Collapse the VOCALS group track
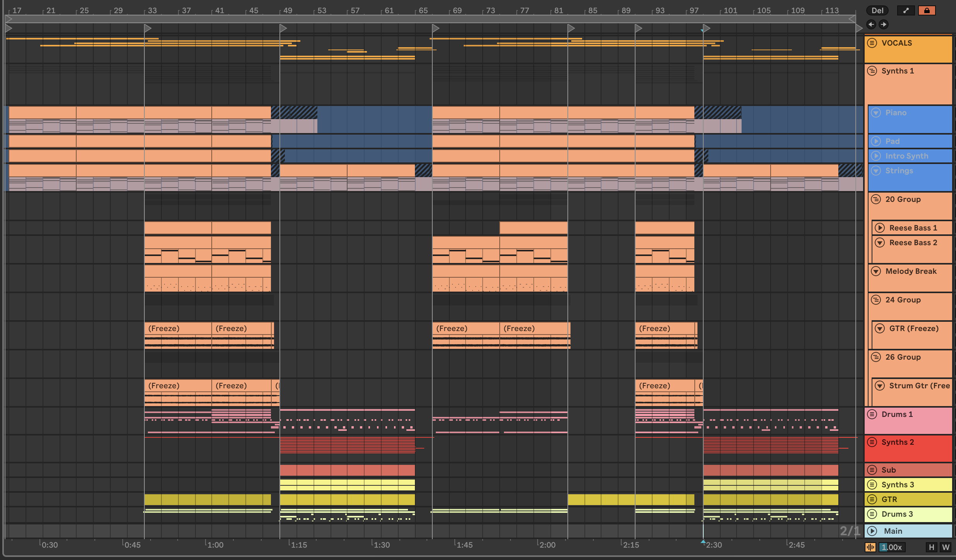This screenshot has width=956, height=560. click(872, 43)
